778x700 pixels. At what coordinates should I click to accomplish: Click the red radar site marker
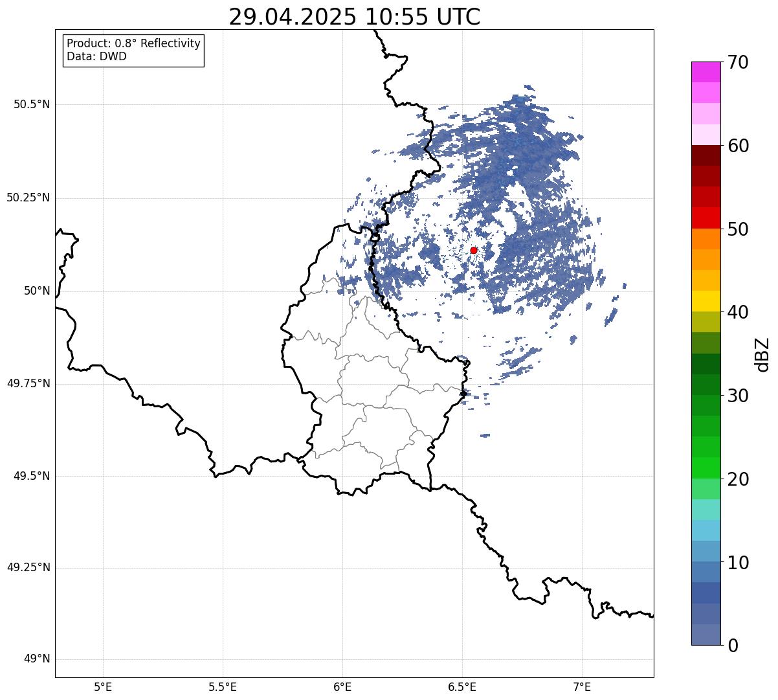[474, 250]
